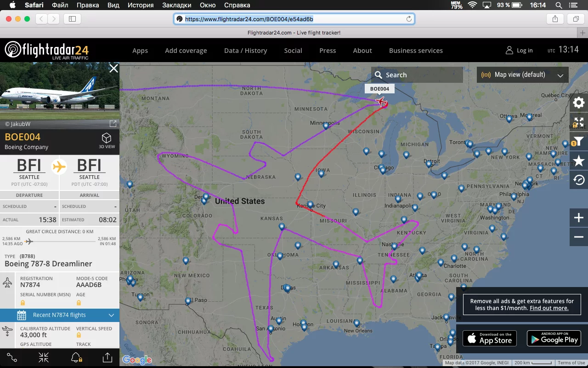The image size is (588, 368).
Task: Open the aircraft photo external link icon
Action: pos(113,124)
